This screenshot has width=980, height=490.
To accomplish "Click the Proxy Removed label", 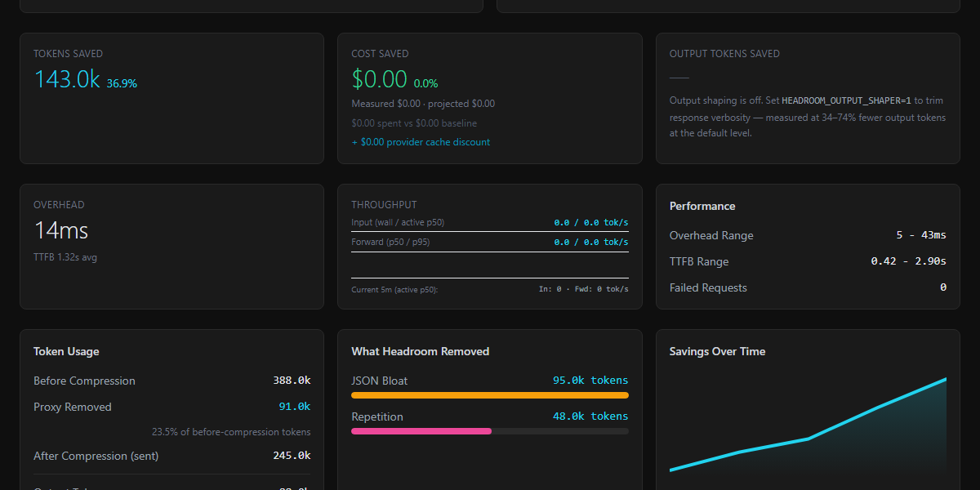I will 73,407.
